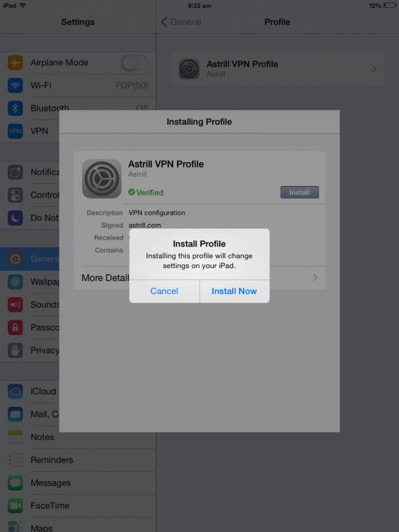Screen dimensions: 399x532
Task: Select the FaceTime row label
Action: tap(50, 506)
